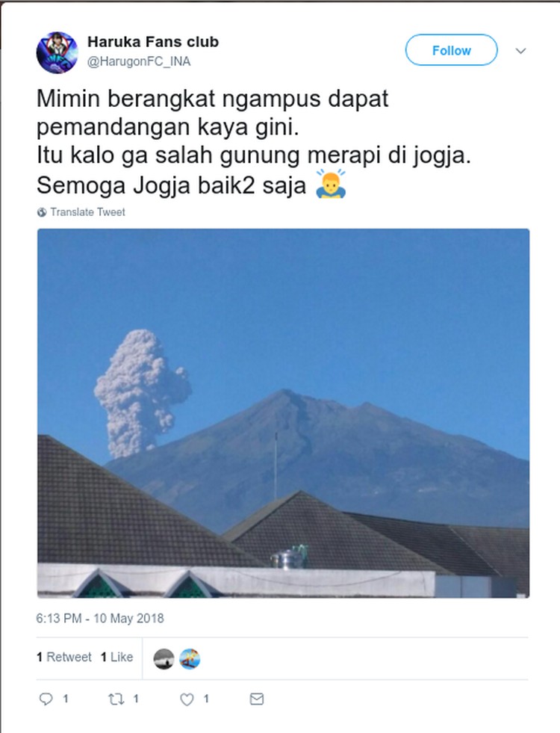Viewport: 560px width, 733px height.
Task: Open Haruka Fans club profile avatar
Action: point(57,52)
